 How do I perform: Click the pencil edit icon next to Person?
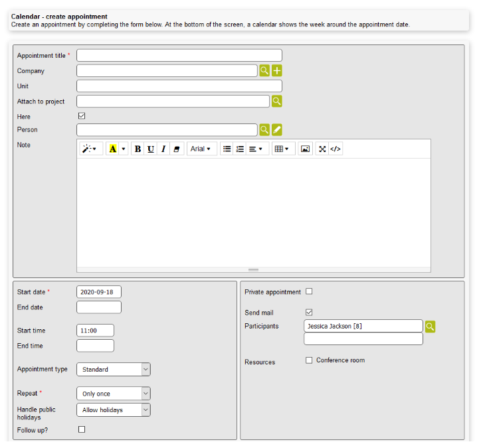click(x=278, y=129)
